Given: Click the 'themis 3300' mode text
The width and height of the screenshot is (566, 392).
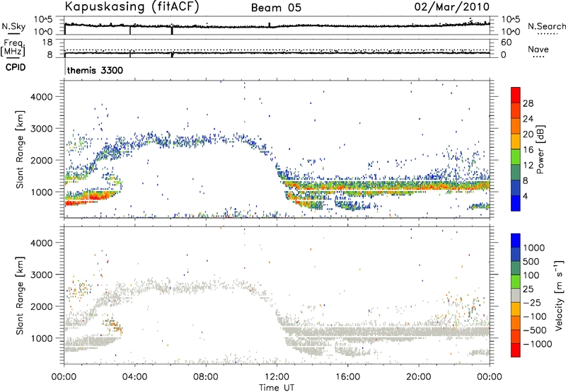Looking at the screenshot, I should point(95,70).
